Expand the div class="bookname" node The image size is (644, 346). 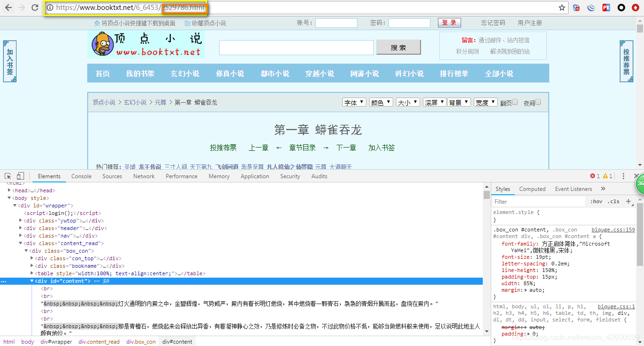(32, 266)
